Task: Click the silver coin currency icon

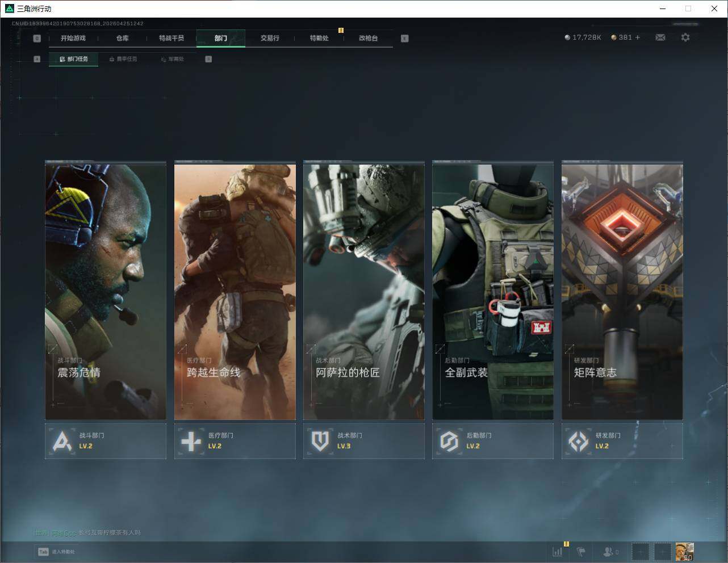Action: pyautogui.click(x=567, y=37)
